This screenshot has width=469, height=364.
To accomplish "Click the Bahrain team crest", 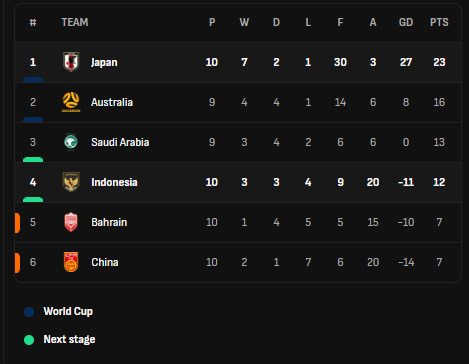I will pos(71,222).
